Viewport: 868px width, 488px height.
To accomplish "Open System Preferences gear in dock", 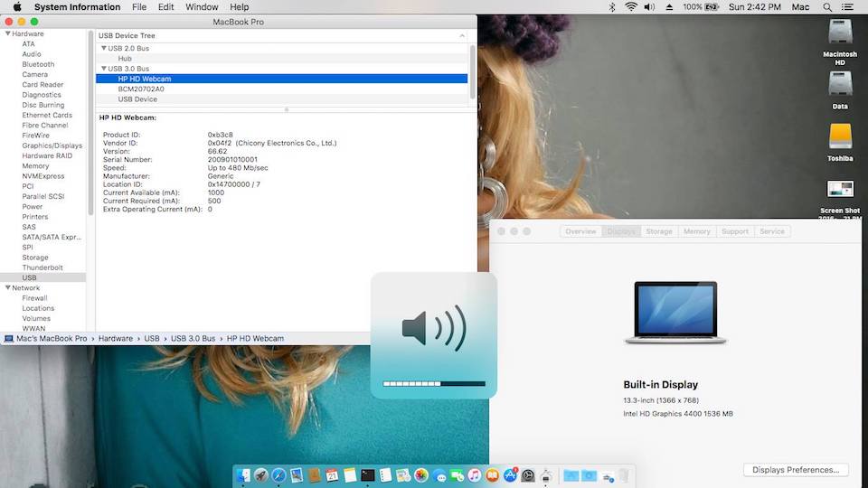I will click(x=527, y=475).
